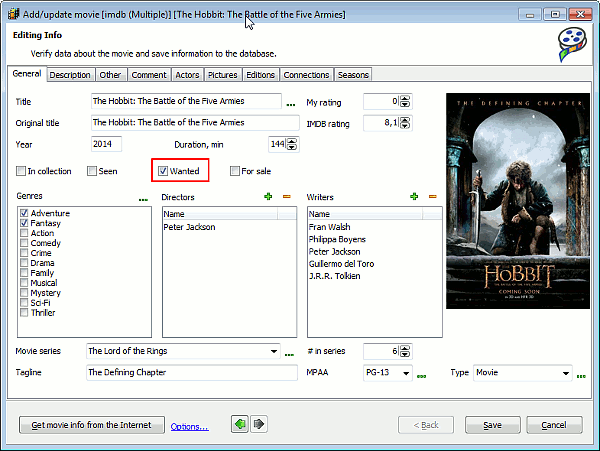Click the gray right arrow navigation icon

tap(259, 424)
